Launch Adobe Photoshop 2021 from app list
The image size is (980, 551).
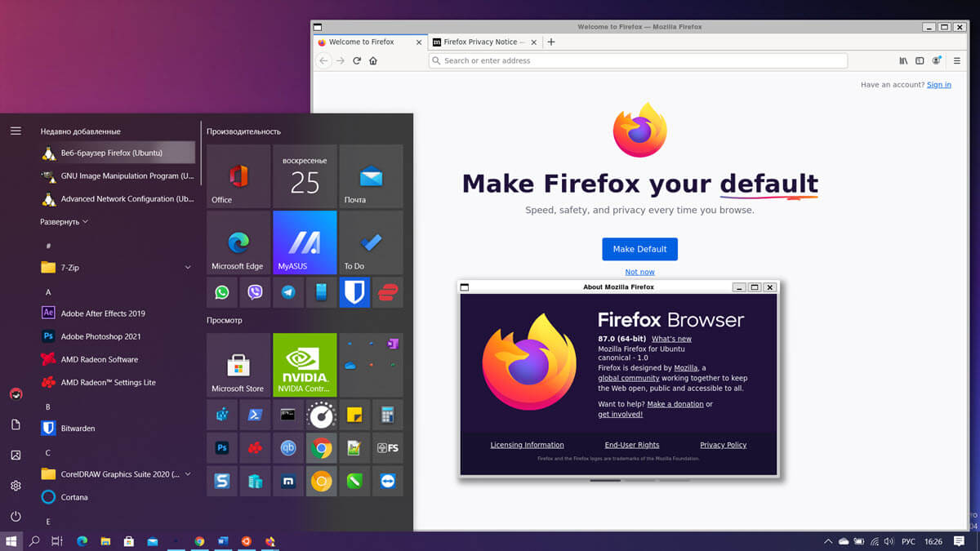pos(118,335)
